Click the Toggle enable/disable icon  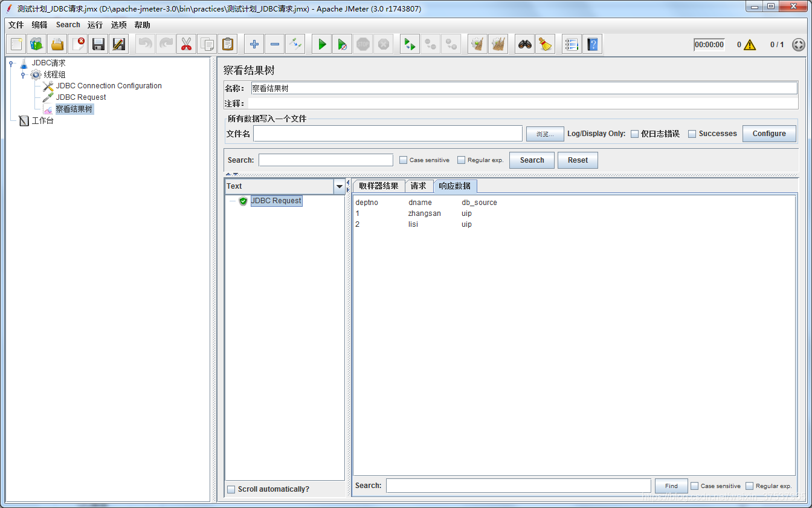click(295, 44)
